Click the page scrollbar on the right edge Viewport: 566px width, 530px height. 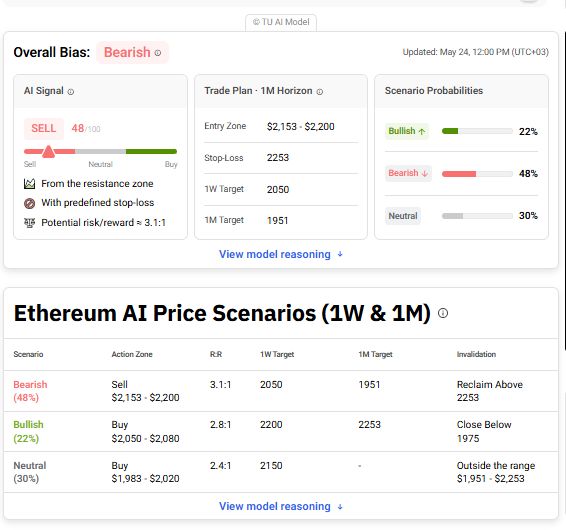click(564, 191)
